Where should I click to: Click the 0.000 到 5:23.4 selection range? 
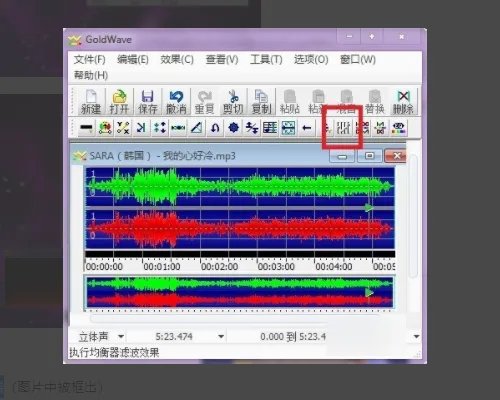click(293, 337)
